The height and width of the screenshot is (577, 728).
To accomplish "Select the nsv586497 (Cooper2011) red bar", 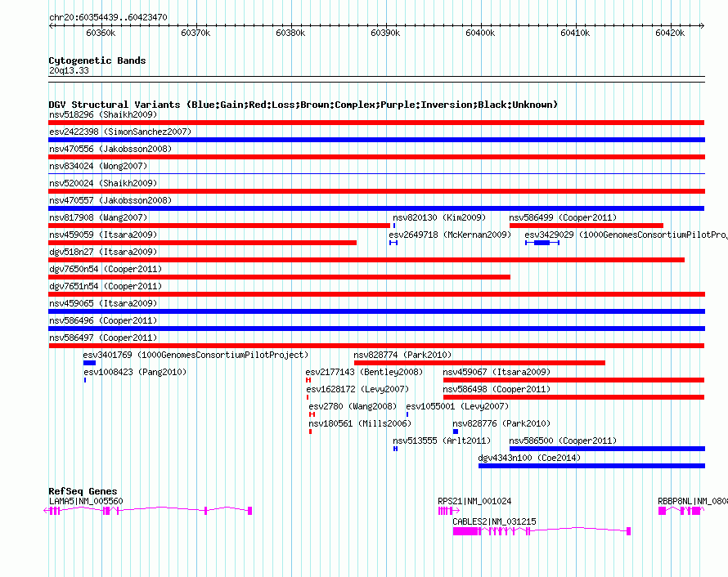I will point(376,346).
